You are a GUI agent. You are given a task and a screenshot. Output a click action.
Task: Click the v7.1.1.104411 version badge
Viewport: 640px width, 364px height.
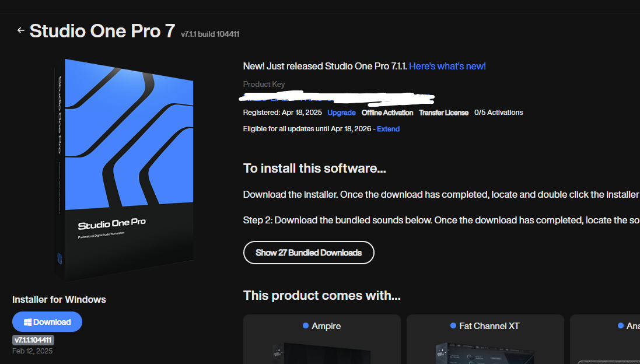click(x=33, y=339)
